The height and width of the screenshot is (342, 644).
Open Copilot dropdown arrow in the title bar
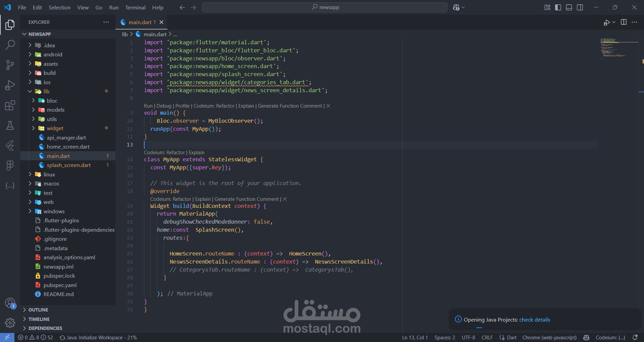point(464,7)
